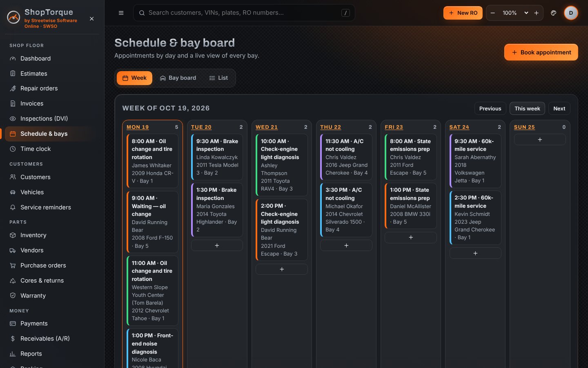The height and width of the screenshot is (368, 588).
Task: Open the WED 21 day link
Action: [x=267, y=127]
